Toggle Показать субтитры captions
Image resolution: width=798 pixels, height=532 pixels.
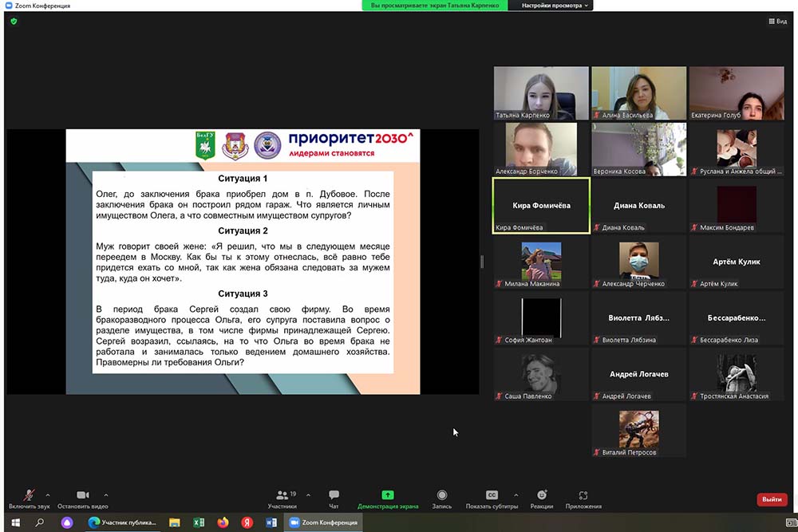(x=492, y=496)
